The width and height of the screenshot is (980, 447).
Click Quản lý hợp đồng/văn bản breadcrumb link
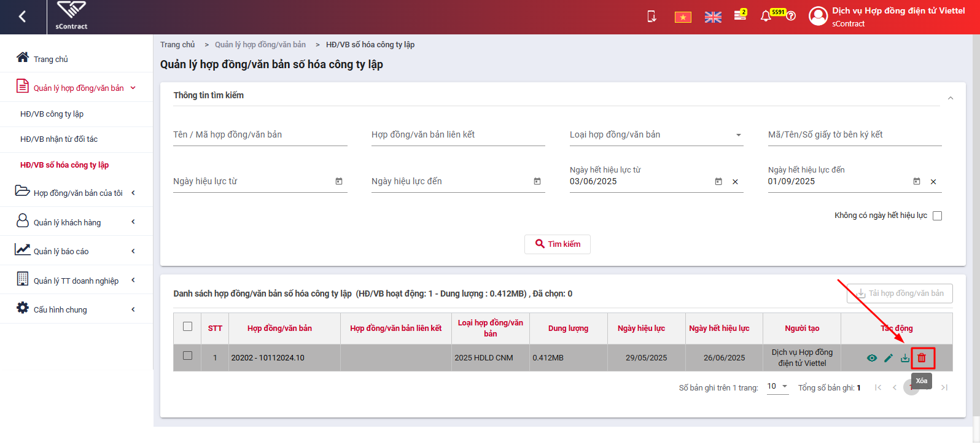(260, 45)
